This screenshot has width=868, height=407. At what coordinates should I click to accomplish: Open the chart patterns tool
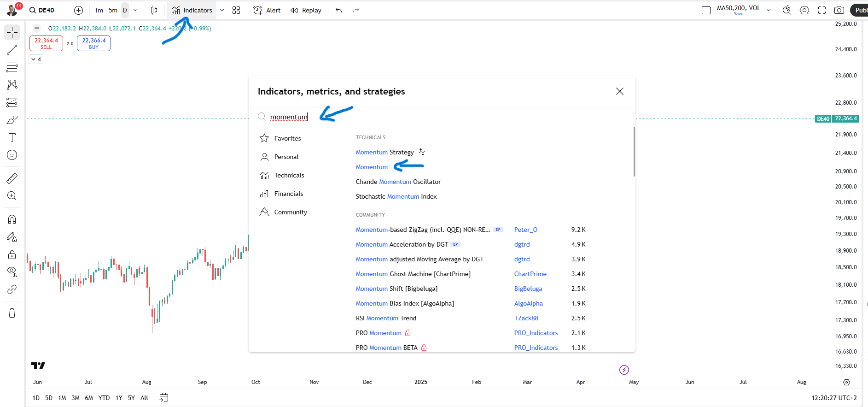[x=12, y=85]
